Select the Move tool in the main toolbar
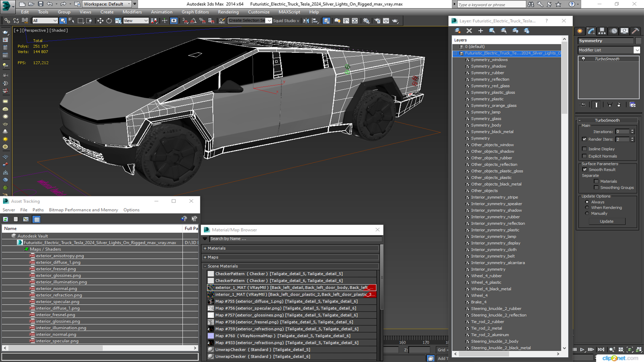The width and height of the screenshot is (644, 362). pyautogui.click(x=100, y=21)
